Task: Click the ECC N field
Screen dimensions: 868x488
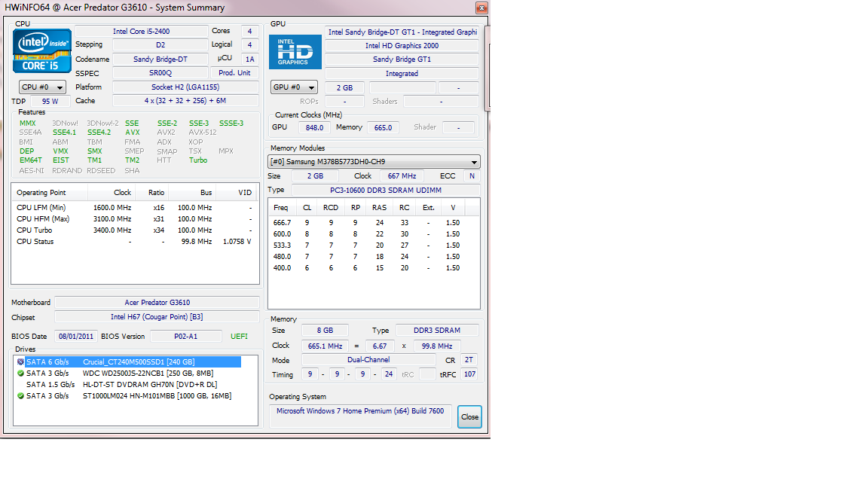Action: (472, 176)
